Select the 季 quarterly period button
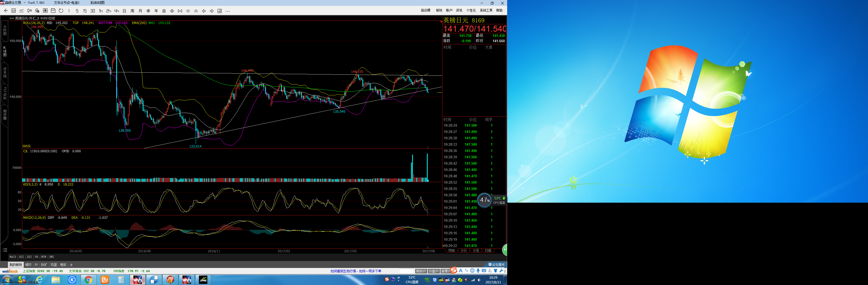 (148, 11)
